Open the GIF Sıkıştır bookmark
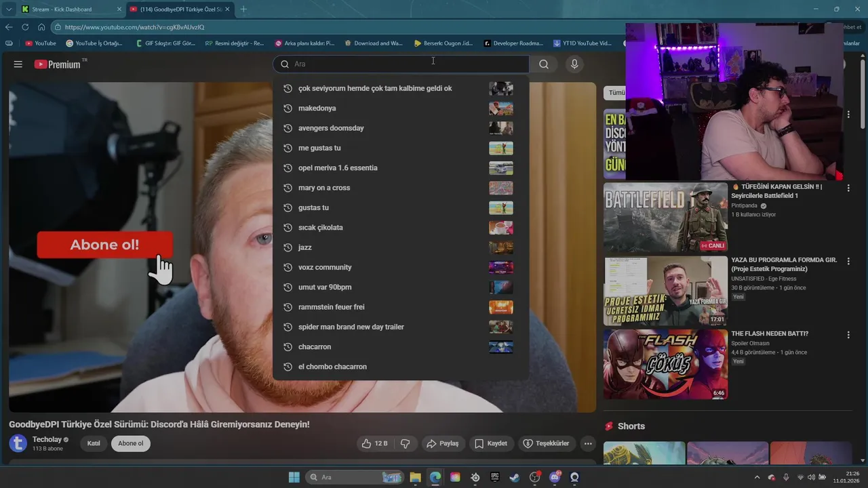Viewport: 868px width, 488px height. (165, 43)
